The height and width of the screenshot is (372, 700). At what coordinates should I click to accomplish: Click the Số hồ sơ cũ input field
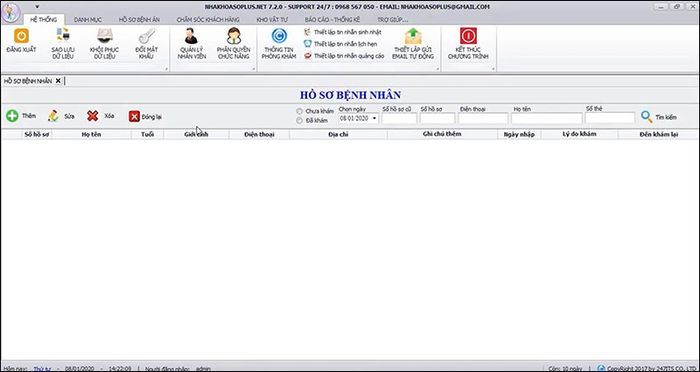[399, 118]
